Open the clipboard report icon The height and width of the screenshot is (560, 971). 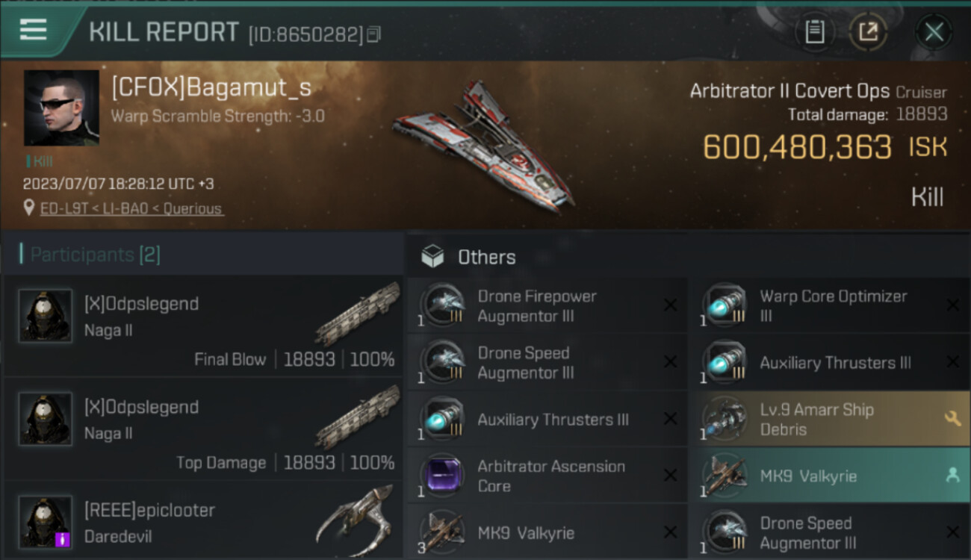pyautogui.click(x=815, y=32)
